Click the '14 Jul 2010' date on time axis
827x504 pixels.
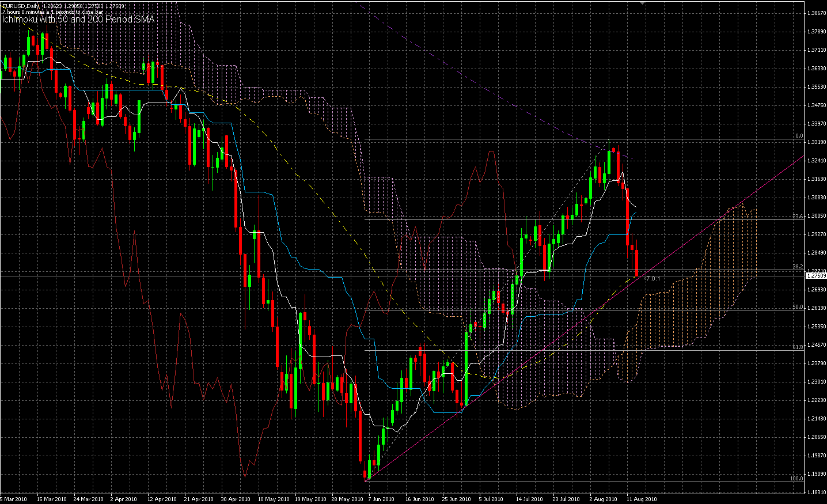pyautogui.click(x=529, y=499)
